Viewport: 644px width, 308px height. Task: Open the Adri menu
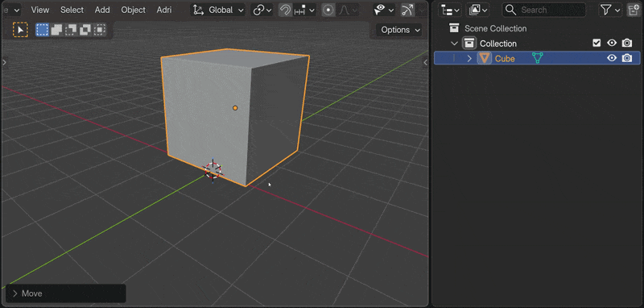164,10
